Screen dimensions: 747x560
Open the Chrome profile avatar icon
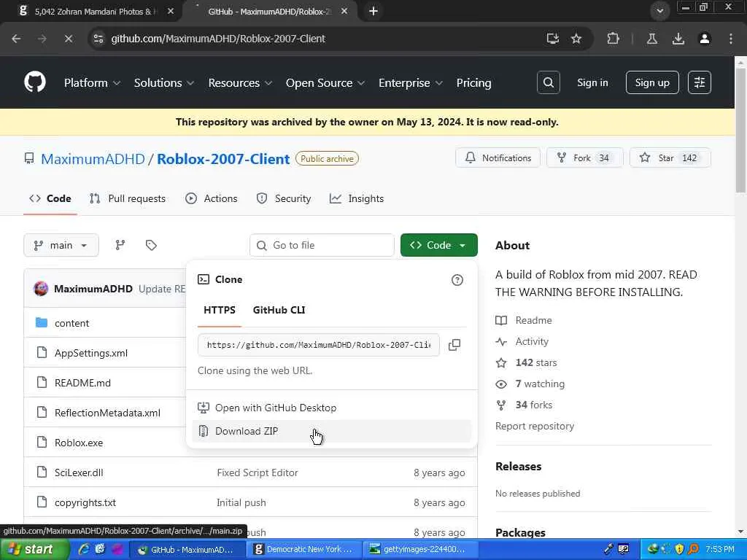tap(705, 39)
